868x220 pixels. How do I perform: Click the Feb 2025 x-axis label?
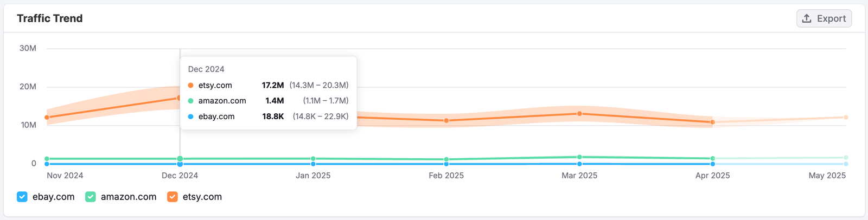click(x=446, y=176)
